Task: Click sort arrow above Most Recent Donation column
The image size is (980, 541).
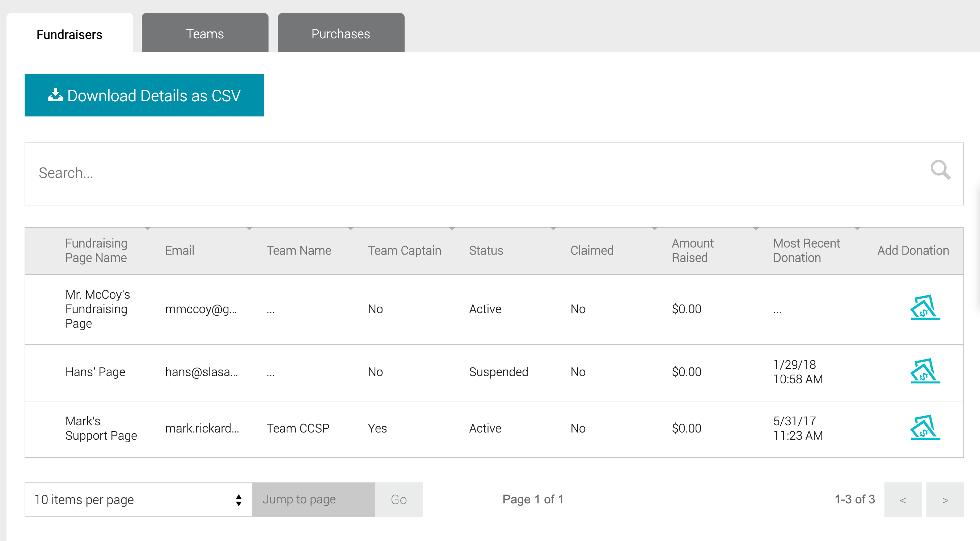Action: (x=857, y=229)
